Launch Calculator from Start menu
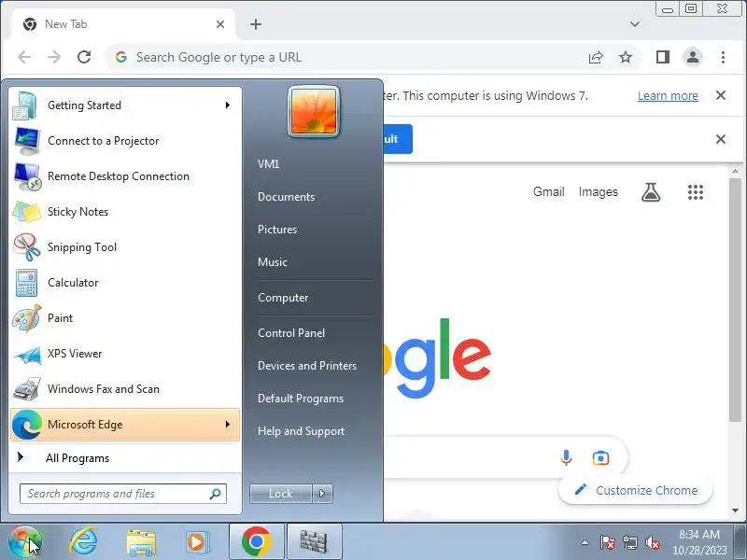 pyautogui.click(x=125, y=283)
